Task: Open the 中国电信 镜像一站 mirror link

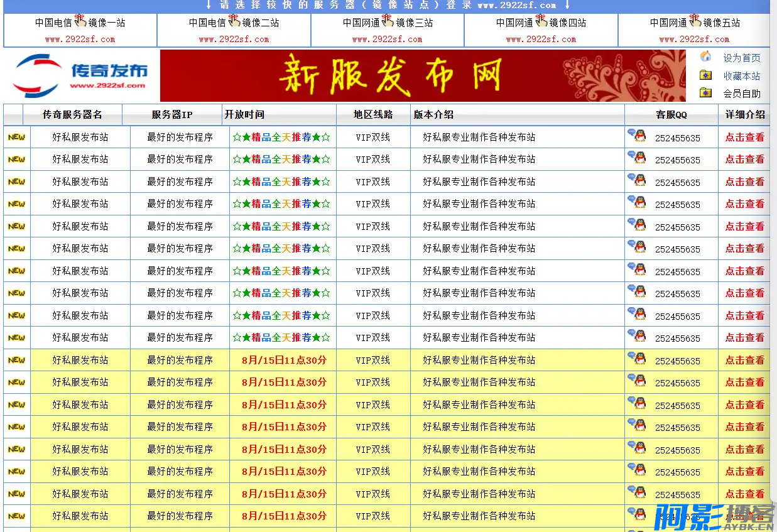Action: [x=80, y=23]
